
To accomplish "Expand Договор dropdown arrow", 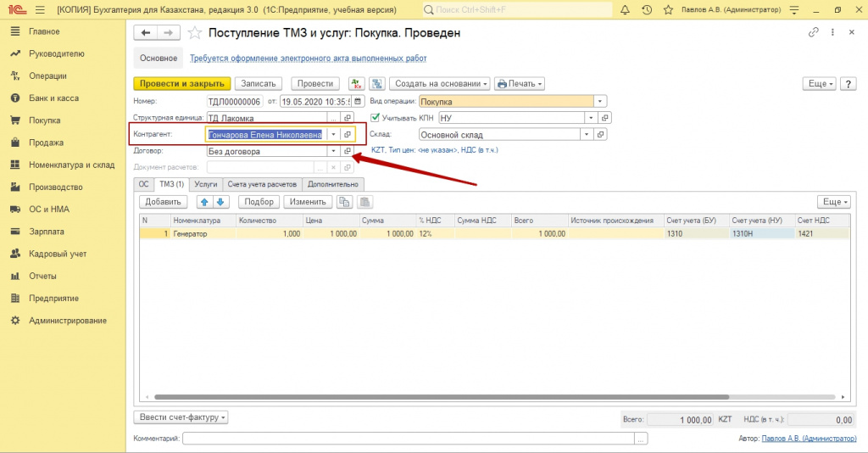I will [x=333, y=151].
